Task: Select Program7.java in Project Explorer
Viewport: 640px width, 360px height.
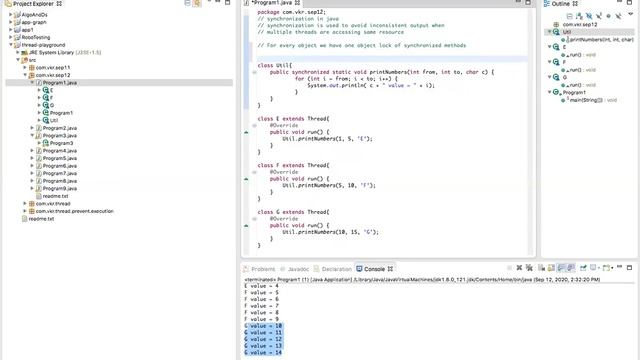Action: point(60,173)
